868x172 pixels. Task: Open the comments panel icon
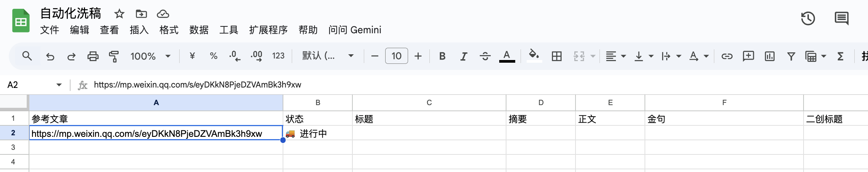tap(841, 18)
